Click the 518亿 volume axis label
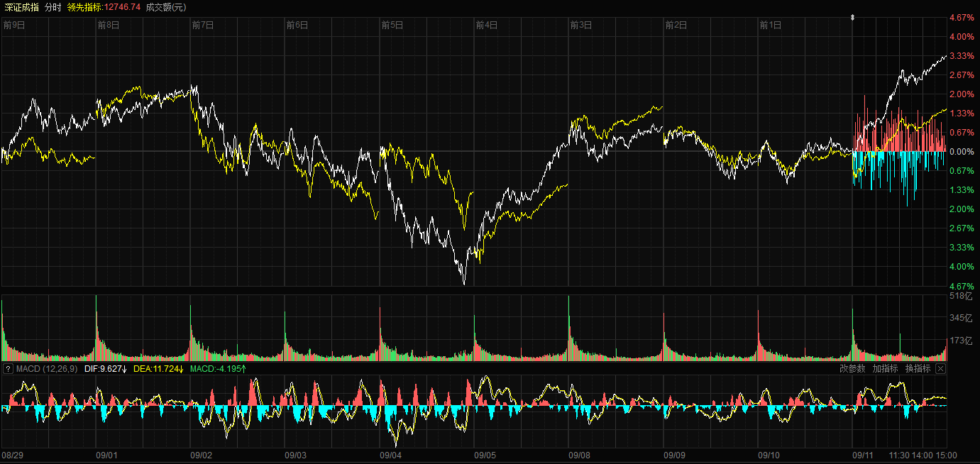This screenshot has height=464, width=980. 960,297
